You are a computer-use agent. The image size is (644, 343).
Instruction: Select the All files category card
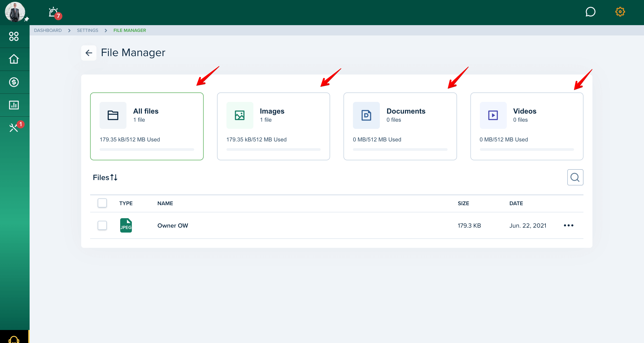[x=147, y=126]
